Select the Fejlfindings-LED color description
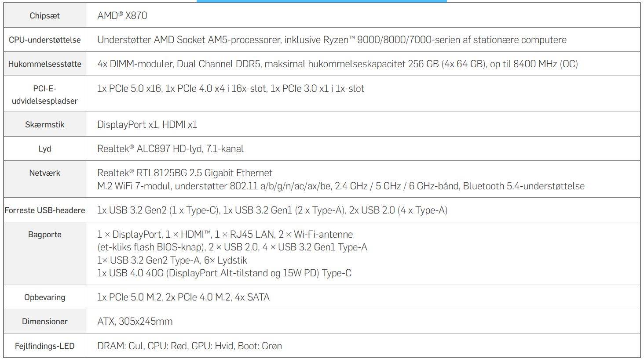 pyautogui.click(x=189, y=346)
